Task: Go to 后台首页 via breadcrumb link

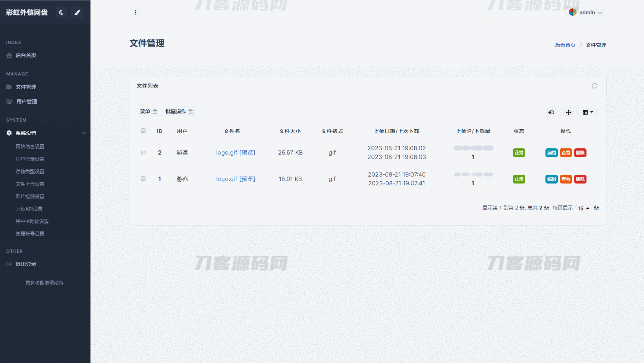Action: [565, 45]
